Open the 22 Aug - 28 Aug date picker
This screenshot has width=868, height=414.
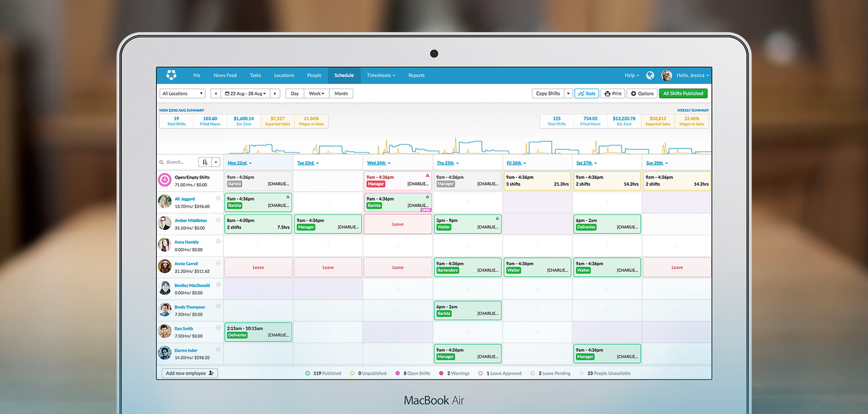coord(247,93)
